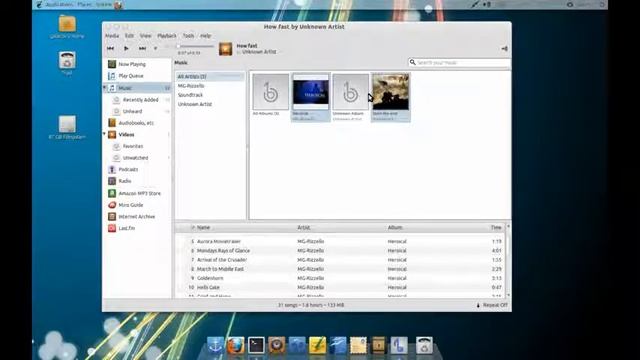The width and height of the screenshot is (640, 360).
Task: Open the Repeat Off dropdown
Action: pos(492,305)
